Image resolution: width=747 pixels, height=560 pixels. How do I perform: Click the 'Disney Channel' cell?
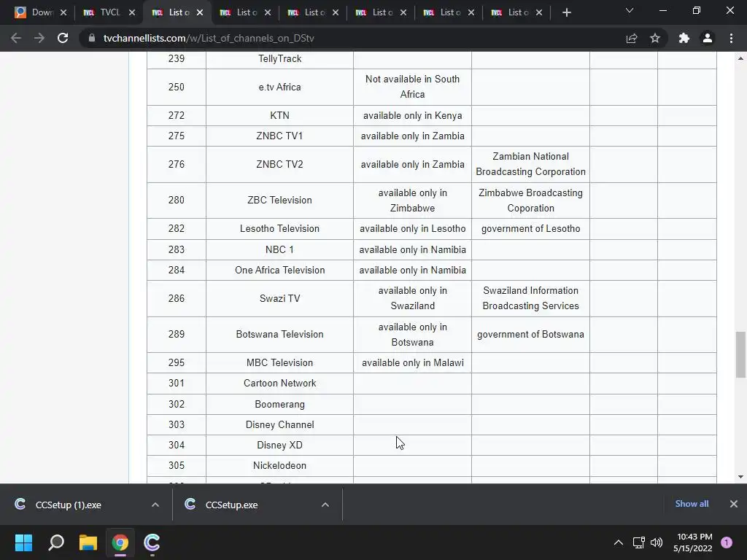pos(279,425)
